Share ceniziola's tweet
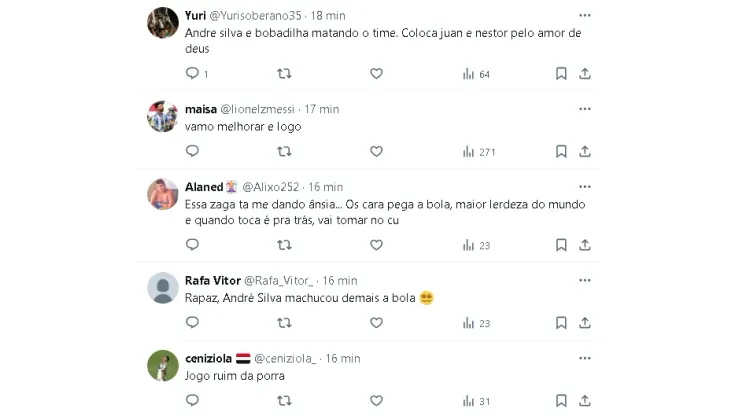This screenshot has height=416, width=740. 585,401
